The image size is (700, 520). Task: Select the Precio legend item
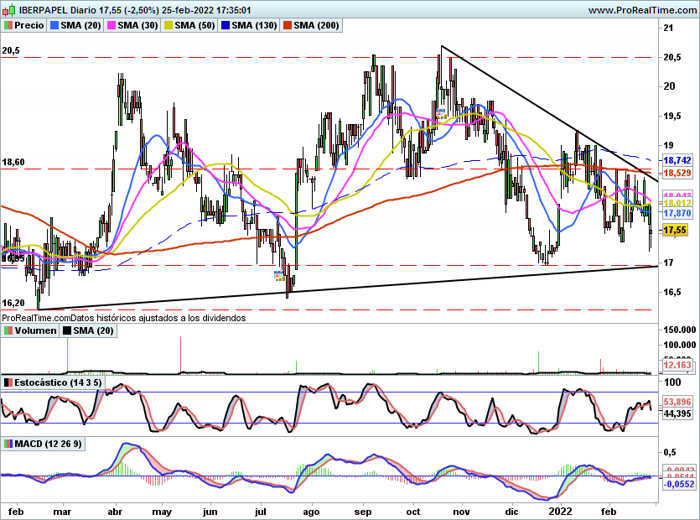pos(25,25)
